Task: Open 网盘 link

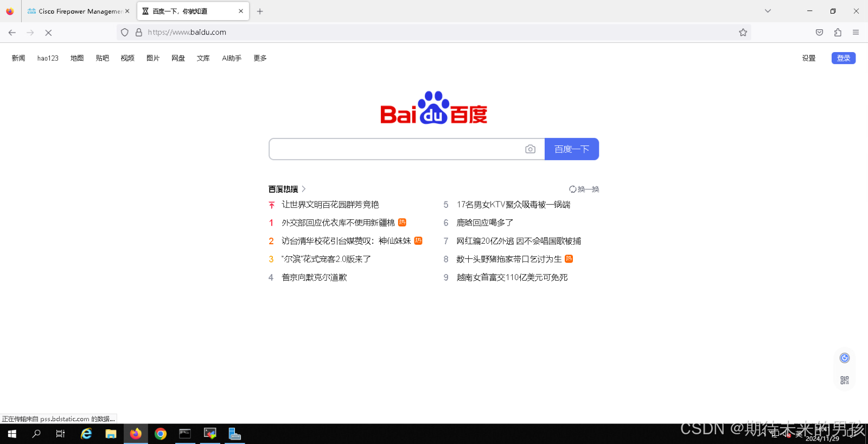Action: [178, 58]
